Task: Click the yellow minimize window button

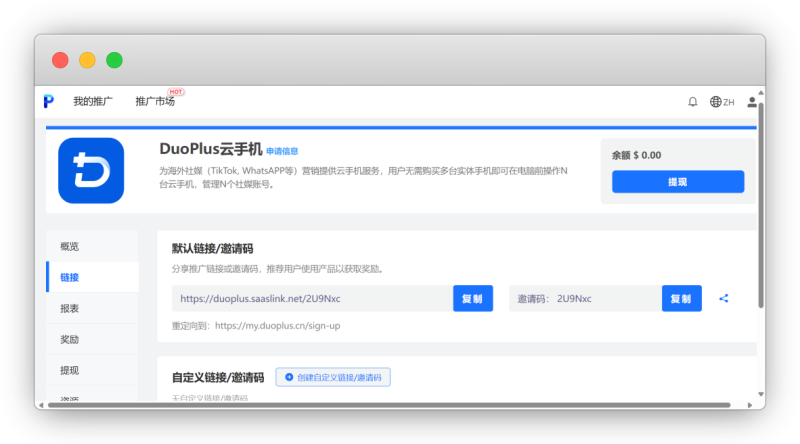Action: pyautogui.click(x=87, y=60)
